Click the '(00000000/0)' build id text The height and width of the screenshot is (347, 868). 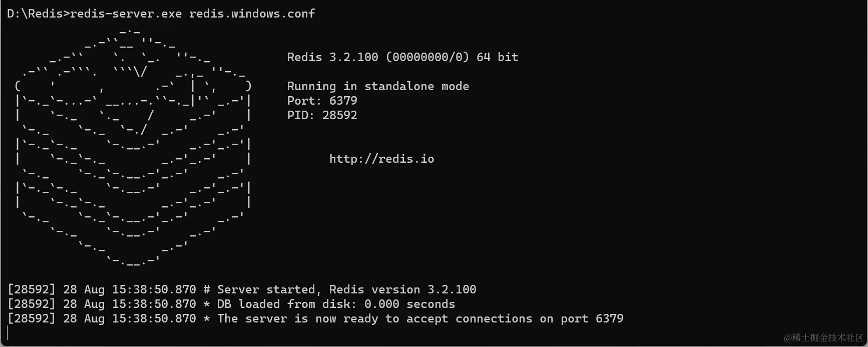427,57
